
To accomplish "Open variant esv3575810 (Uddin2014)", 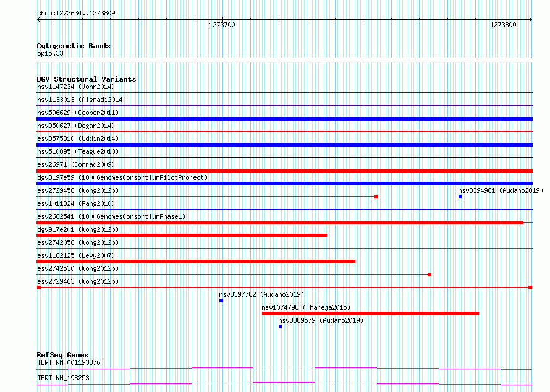I will [x=78, y=138].
